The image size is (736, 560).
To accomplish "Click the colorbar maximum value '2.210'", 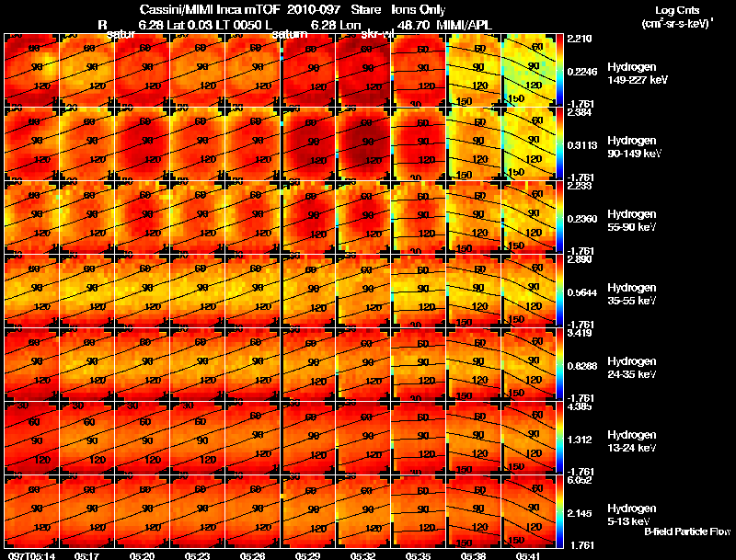I will tap(580, 39).
